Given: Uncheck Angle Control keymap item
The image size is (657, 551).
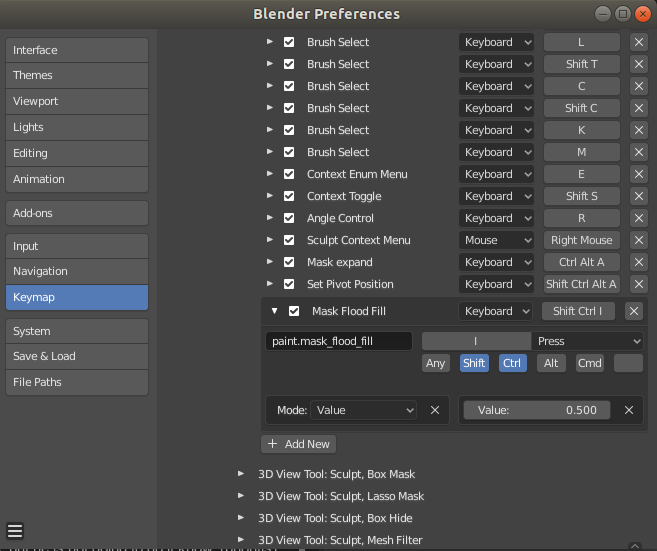Looking at the screenshot, I should [289, 218].
